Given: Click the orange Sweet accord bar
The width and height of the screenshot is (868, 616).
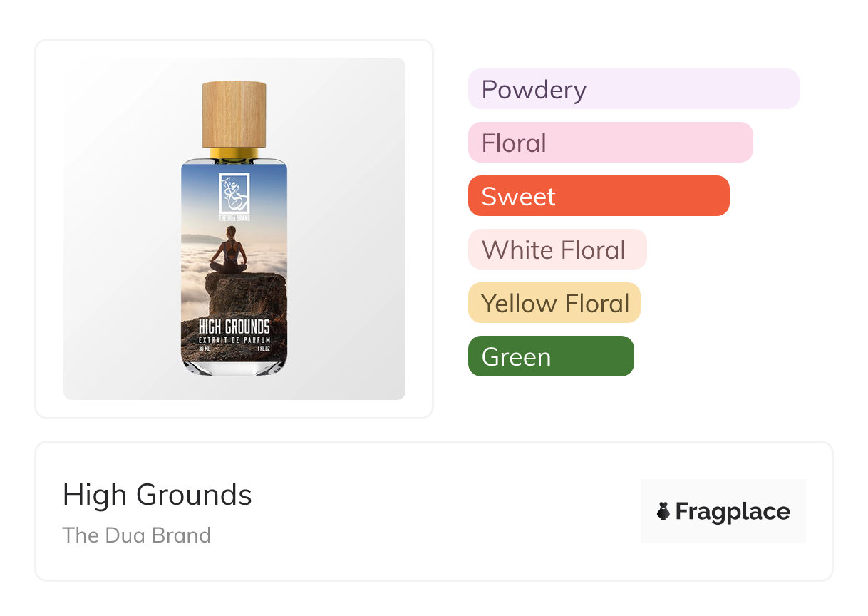Looking at the screenshot, I should click(598, 196).
